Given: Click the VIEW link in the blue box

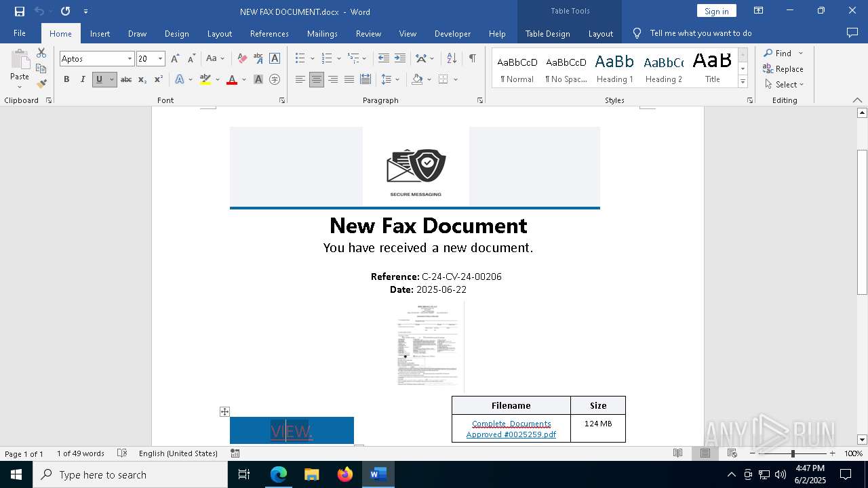Looking at the screenshot, I should pos(291,431).
